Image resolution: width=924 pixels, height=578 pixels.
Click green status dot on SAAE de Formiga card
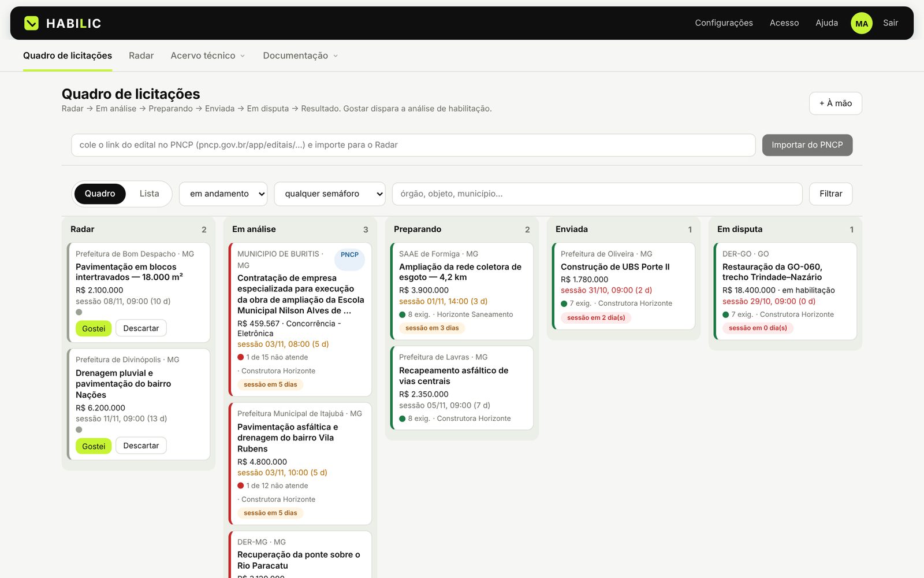point(403,314)
